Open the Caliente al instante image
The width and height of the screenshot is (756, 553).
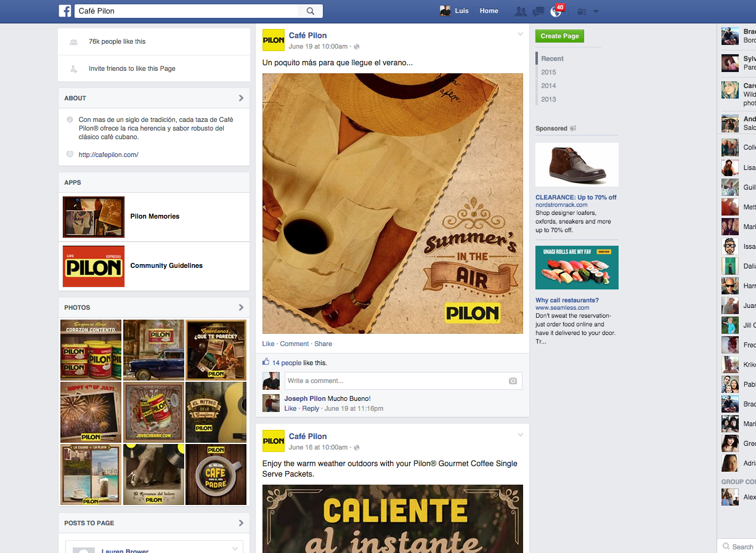pos(392,519)
